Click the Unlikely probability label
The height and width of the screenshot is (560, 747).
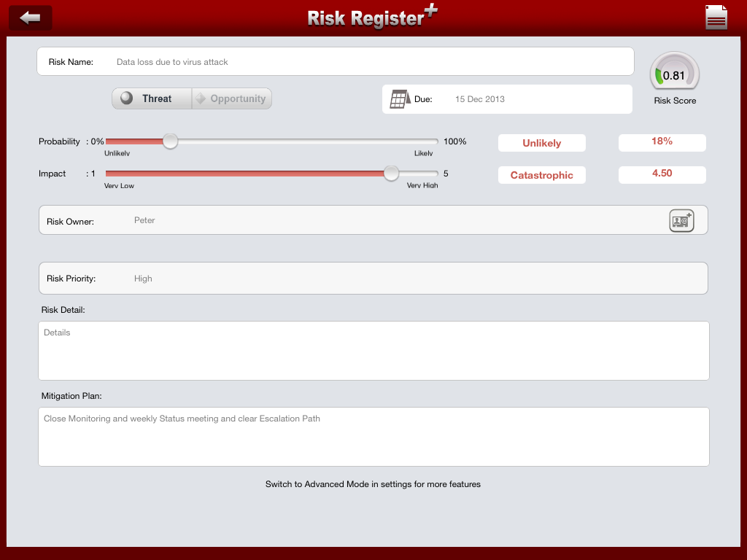pyautogui.click(x=542, y=143)
